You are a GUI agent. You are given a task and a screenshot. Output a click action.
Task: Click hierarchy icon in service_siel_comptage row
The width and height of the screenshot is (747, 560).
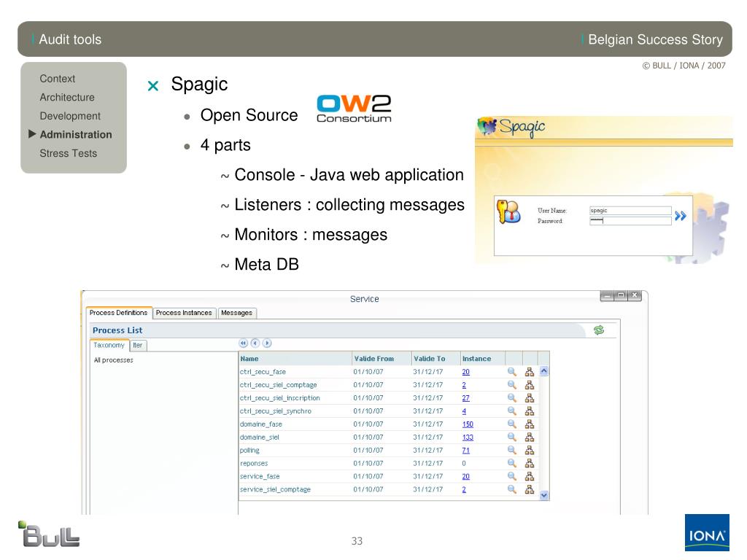[530, 489]
